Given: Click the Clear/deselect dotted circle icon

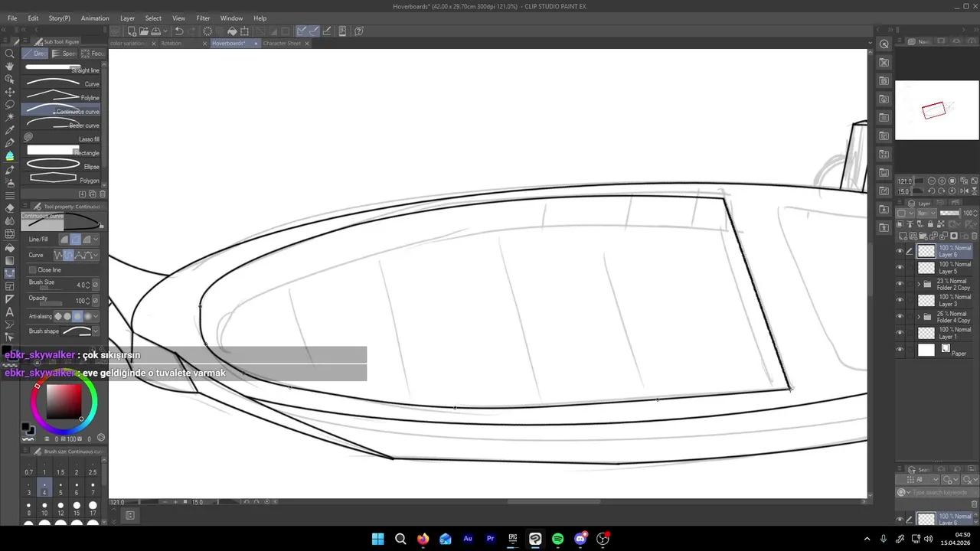Looking at the screenshot, I should [207, 31].
